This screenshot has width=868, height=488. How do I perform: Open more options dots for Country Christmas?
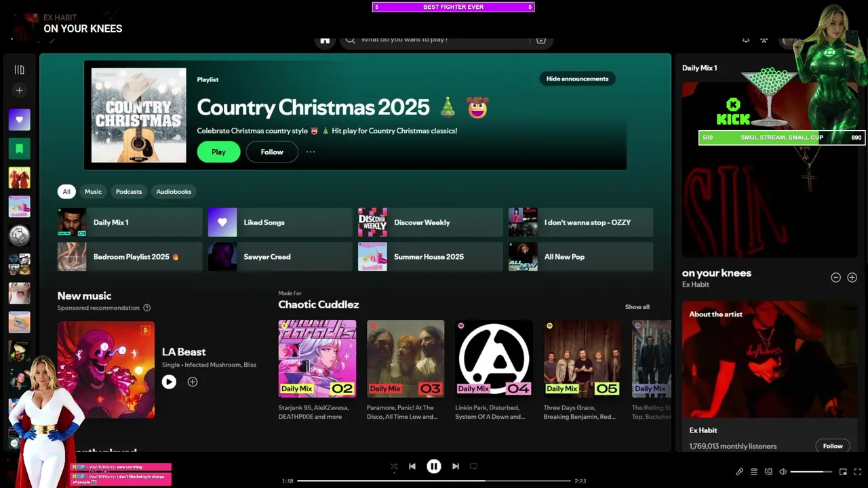click(311, 152)
